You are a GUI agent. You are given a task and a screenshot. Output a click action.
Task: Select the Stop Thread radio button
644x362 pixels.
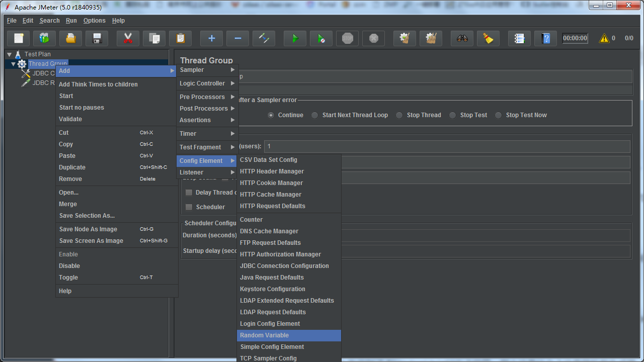tap(399, 115)
